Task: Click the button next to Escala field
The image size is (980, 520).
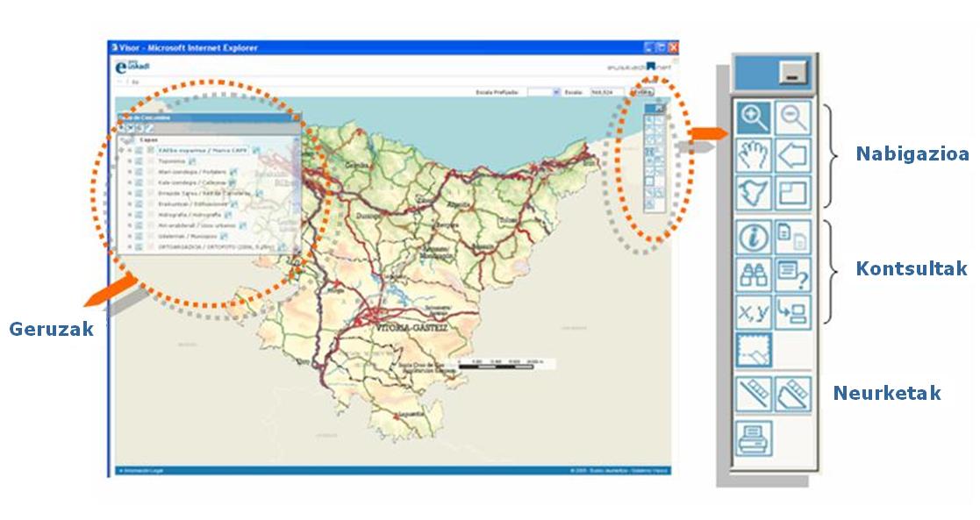Action: (644, 91)
